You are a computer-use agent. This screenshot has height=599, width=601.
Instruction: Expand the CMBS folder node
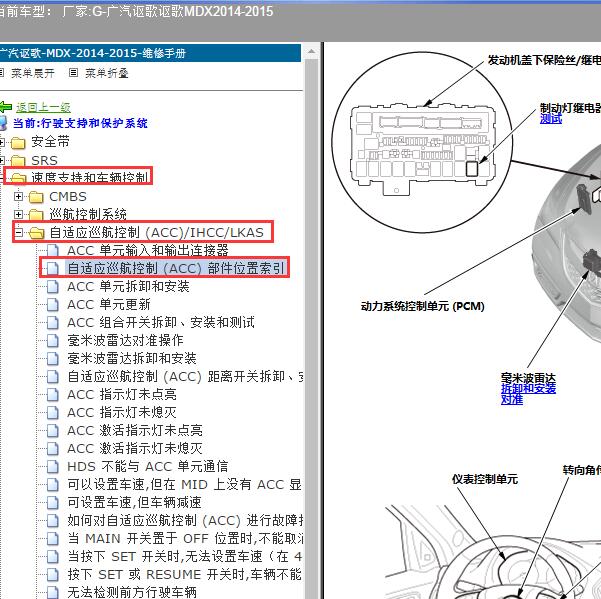[18, 197]
